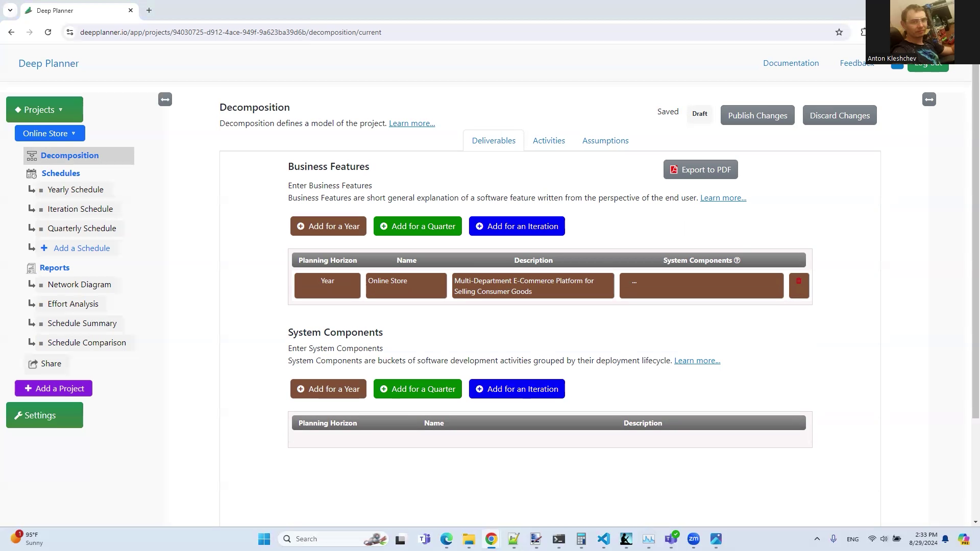Viewport: 980px width, 551px height.
Task: Switch to the Activities tab
Action: point(549,141)
